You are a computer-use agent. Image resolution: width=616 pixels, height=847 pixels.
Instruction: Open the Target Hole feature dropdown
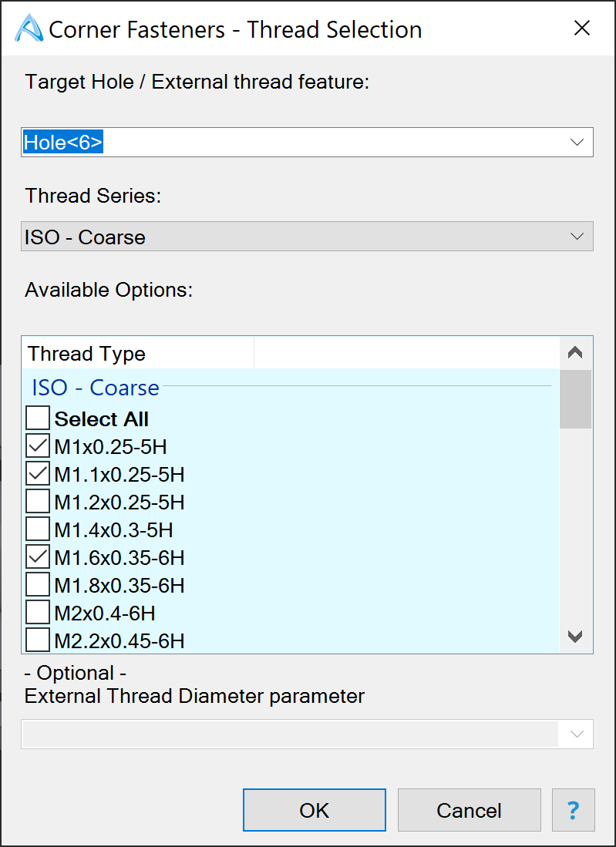click(x=307, y=143)
